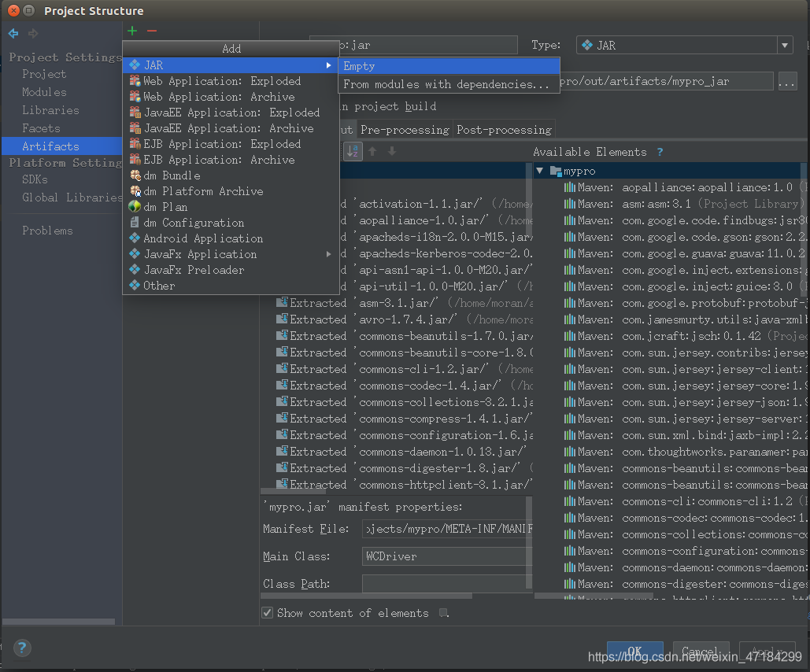Click the move-up arrow in layout toolbar
Viewport: 810px width, 672px height.
click(373, 151)
